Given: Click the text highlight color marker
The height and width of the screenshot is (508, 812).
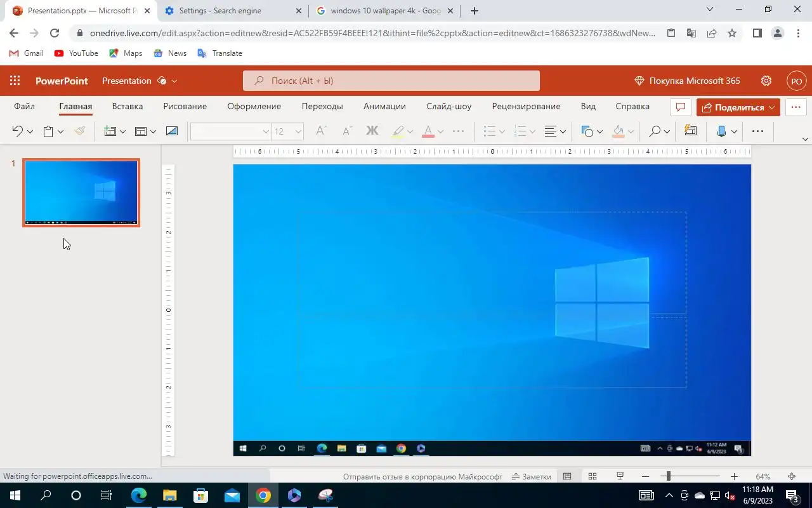Looking at the screenshot, I should click(398, 131).
